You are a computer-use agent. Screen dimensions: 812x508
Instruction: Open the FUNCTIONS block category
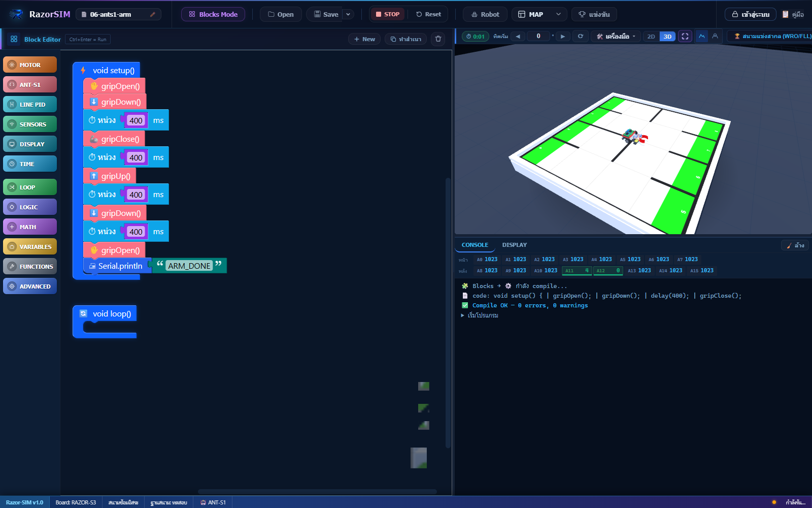30,267
